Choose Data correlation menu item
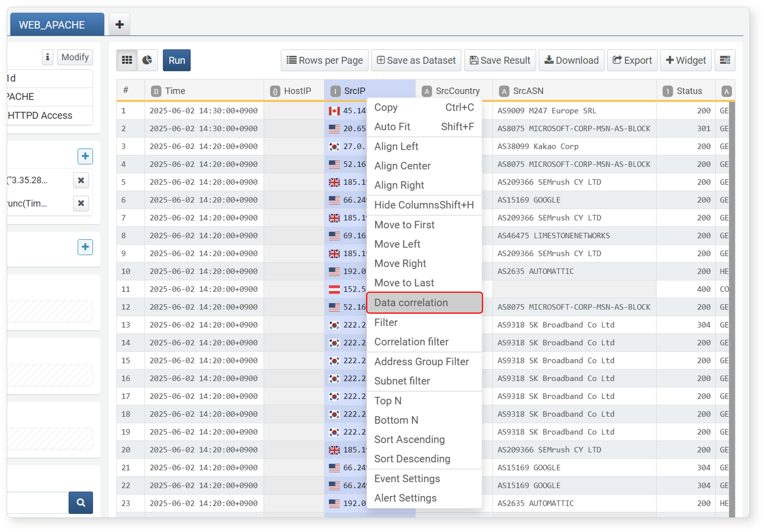This screenshot has width=764, height=532. click(424, 303)
